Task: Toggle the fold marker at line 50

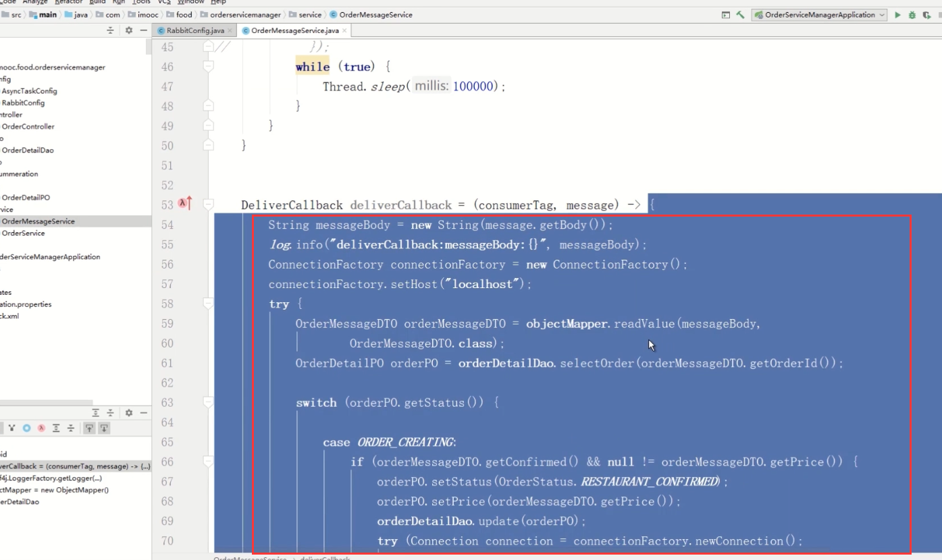Action: 208,145
